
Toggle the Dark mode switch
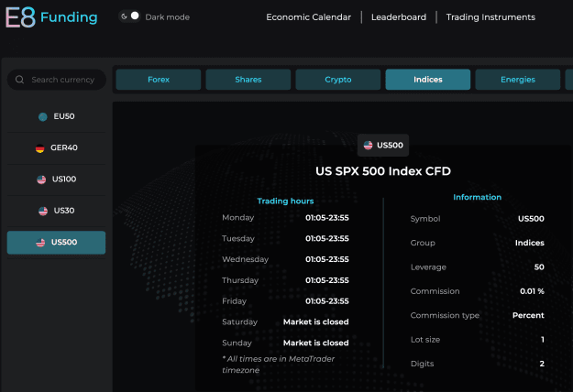coord(129,16)
